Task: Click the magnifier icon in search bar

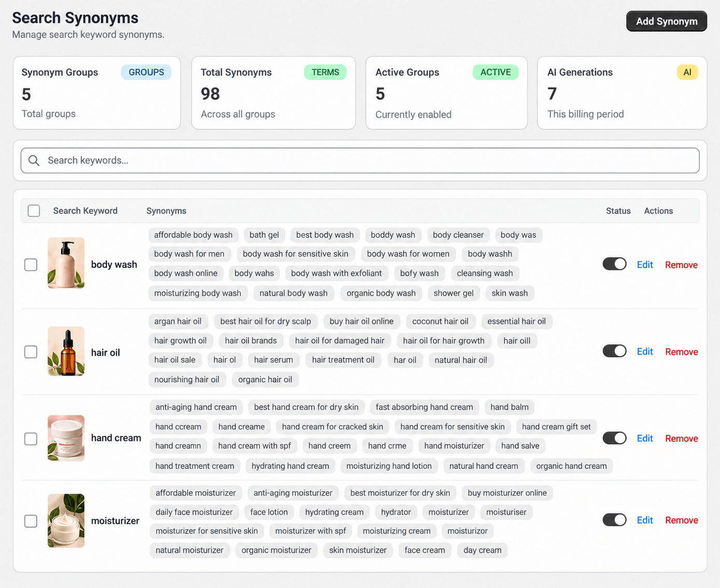Action: click(34, 160)
